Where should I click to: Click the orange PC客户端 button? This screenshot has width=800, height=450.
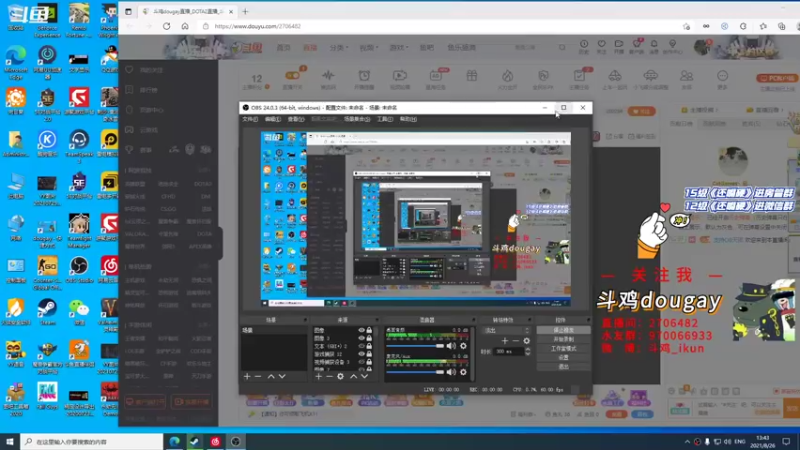pyautogui.click(x=777, y=78)
